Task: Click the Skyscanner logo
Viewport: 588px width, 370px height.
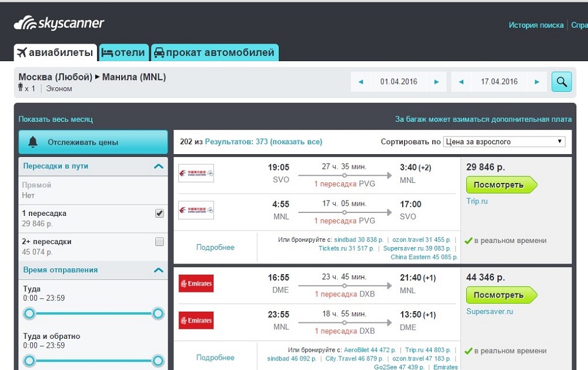Action: 59,24
